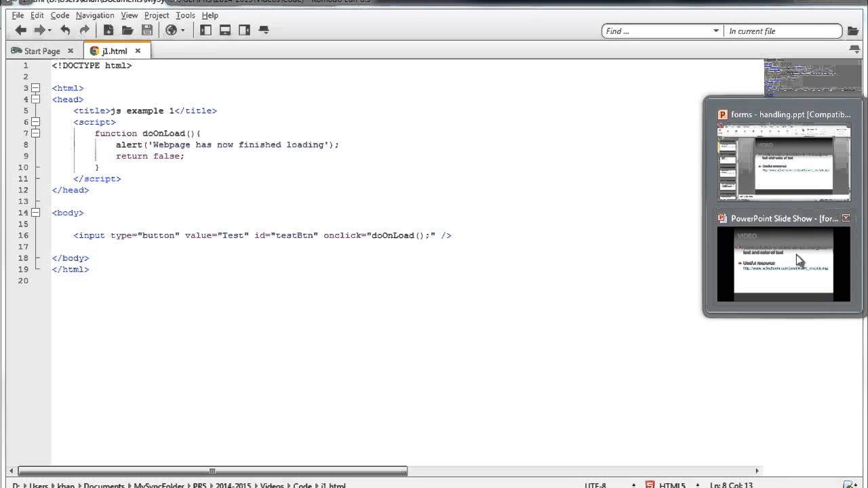Preview the file in browser via globe icon

171,30
